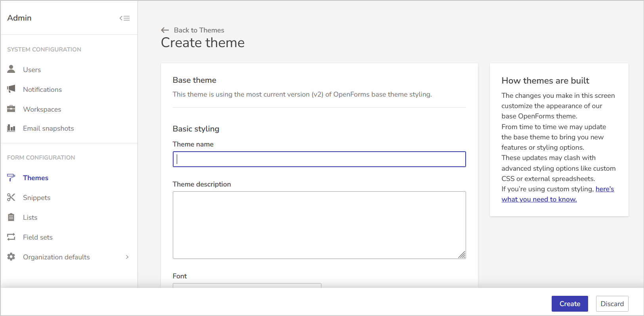This screenshot has width=644, height=316.
Task: Click the 'Base theme' section heading
Action: click(194, 80)
